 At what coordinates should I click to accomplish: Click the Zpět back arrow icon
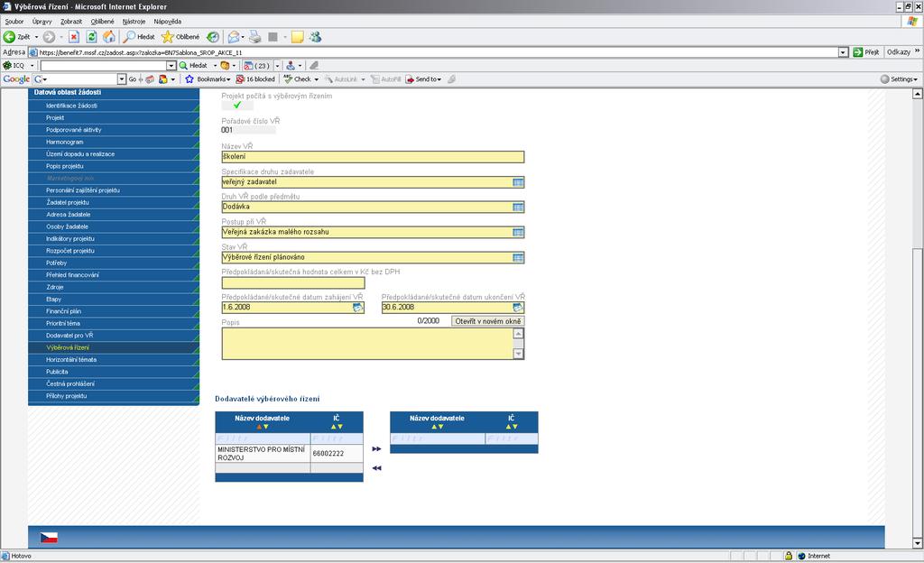(9, 37)
